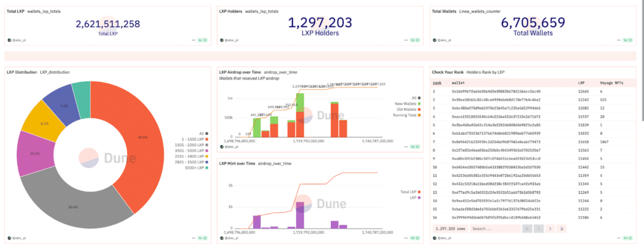Select the rank 1 wallet address 0x16b9967f…
The width and height of the screenshot is (644, 247).
[x=497, y=91]
